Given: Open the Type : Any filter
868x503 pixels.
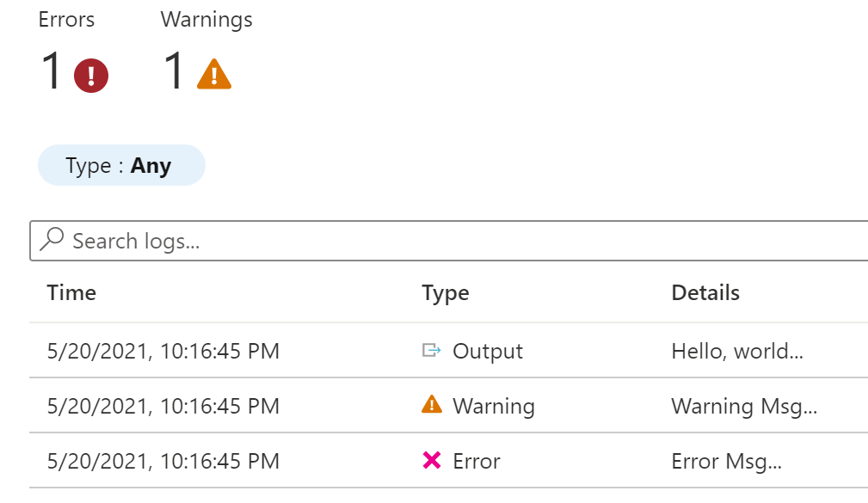Looking at the screenshot, I should (120, 166).
